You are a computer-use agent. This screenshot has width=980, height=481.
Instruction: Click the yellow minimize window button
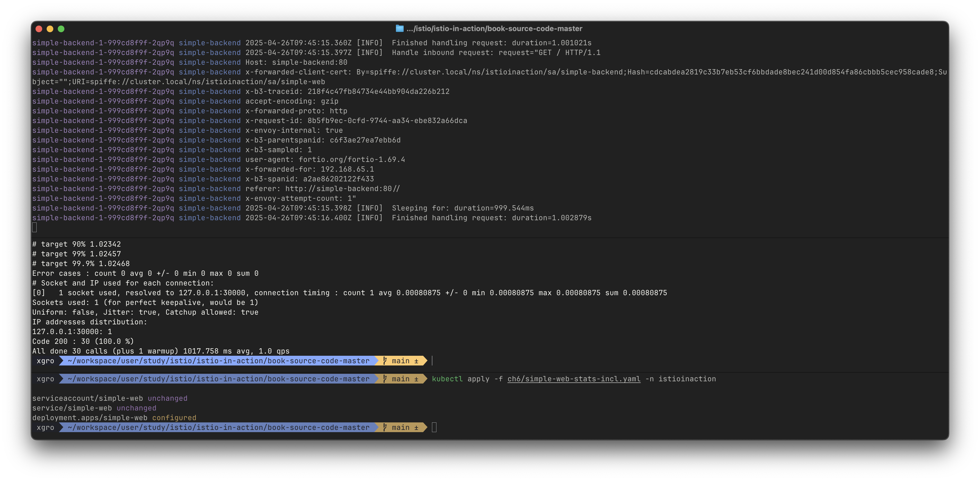pos(50,29)
